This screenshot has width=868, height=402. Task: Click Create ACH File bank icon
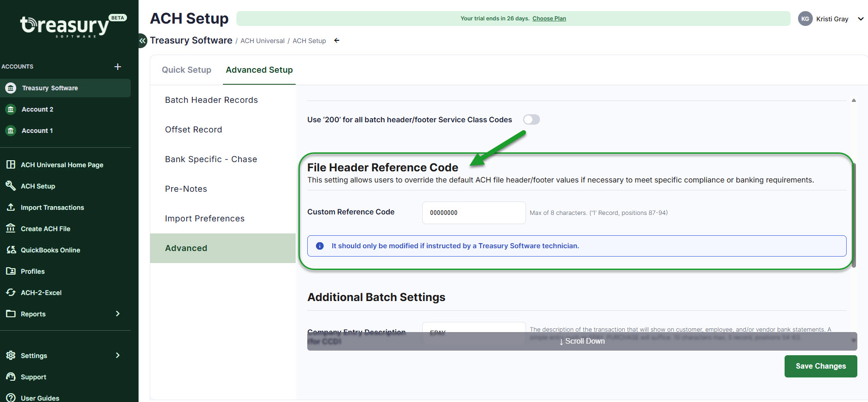coord(11,228)
